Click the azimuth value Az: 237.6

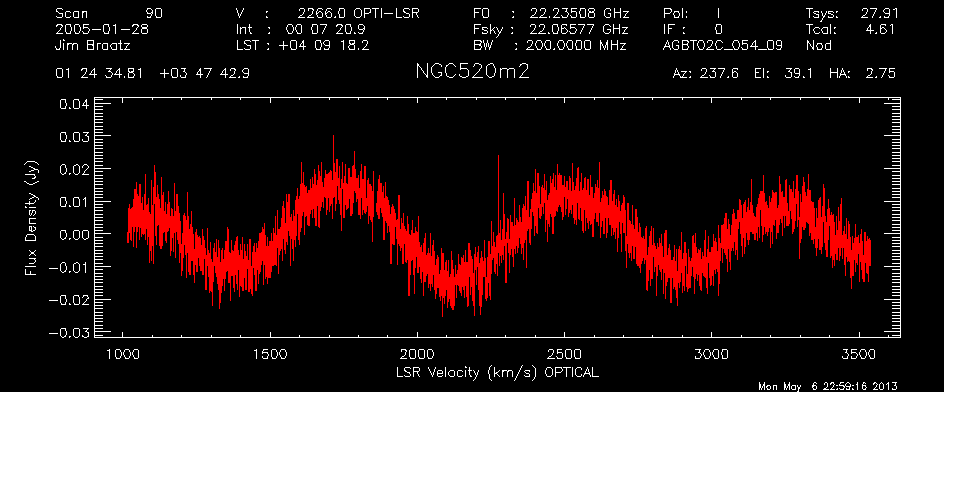pos(706,74)
